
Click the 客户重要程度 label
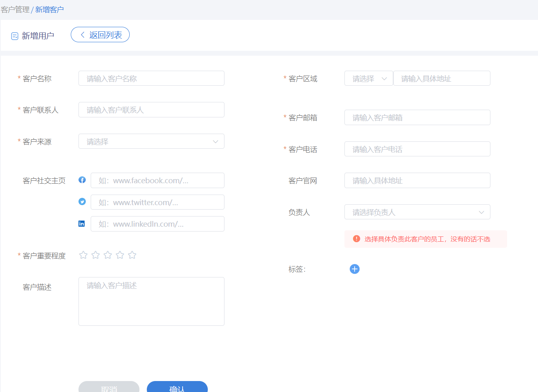pyautogui.click(x=44, y=256)
